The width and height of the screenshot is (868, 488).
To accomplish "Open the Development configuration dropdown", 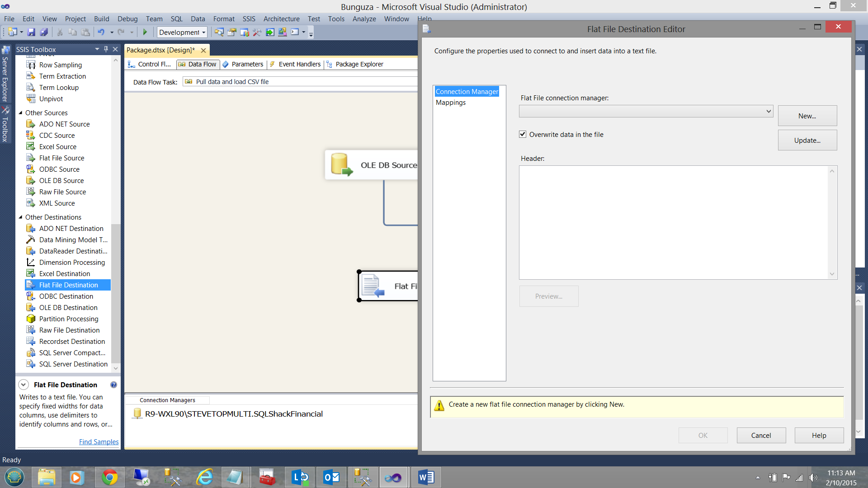I will (x=182, y=32).
